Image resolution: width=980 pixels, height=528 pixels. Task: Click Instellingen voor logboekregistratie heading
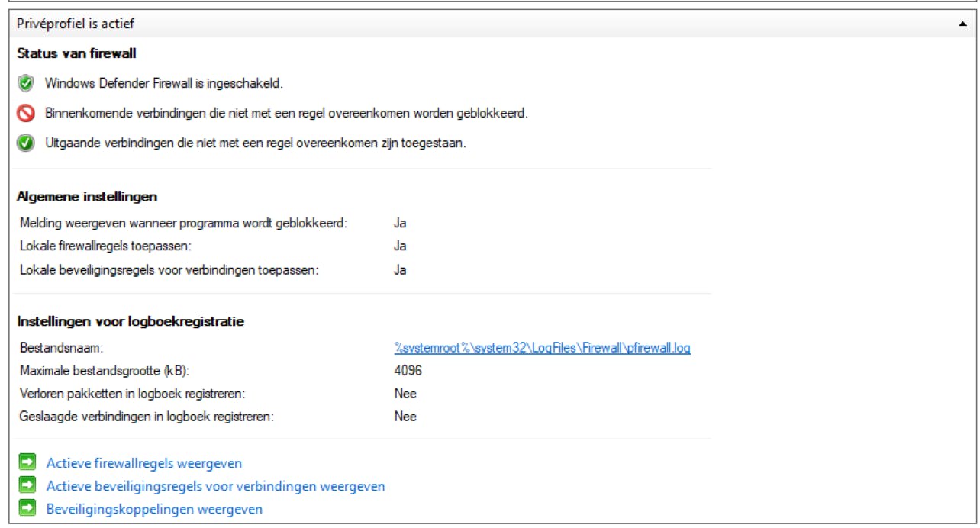tap(131, 321)
